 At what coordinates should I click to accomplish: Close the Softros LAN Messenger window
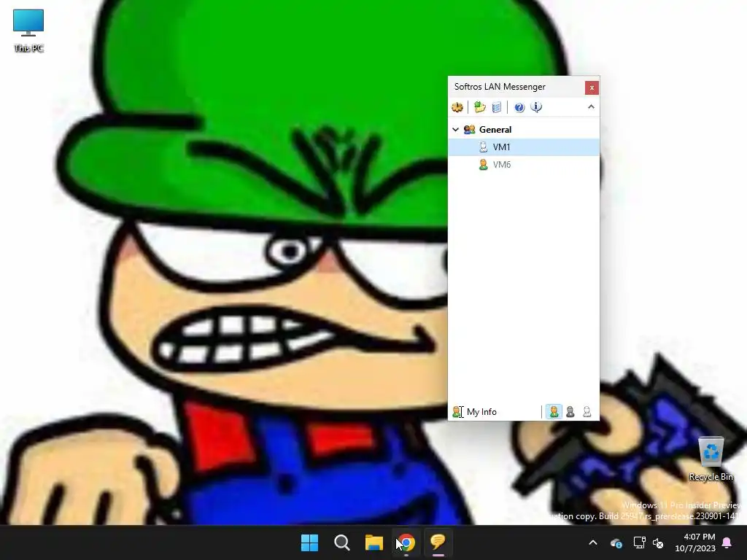[592, 87]
